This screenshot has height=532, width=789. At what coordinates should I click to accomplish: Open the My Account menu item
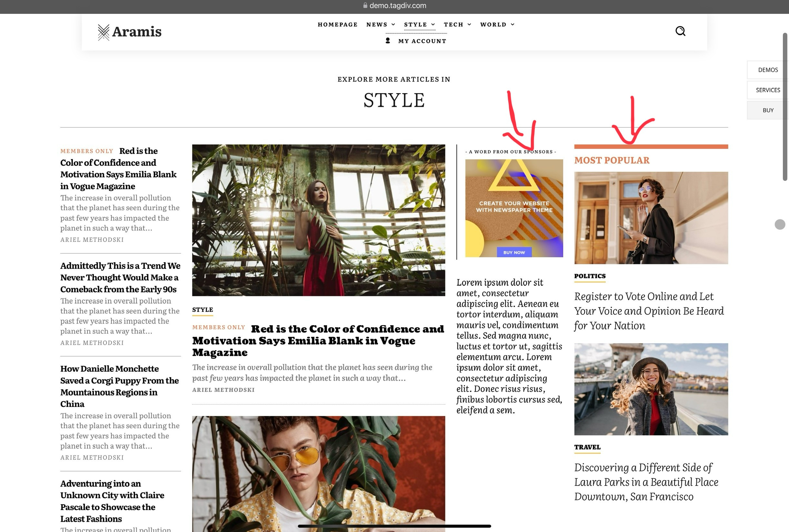(422, 41)
